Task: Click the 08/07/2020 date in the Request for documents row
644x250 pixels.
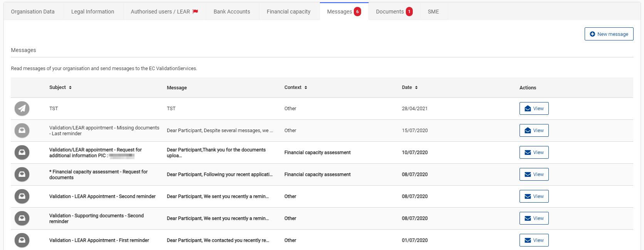Action: pyautogui.click(x=415, y=174)
